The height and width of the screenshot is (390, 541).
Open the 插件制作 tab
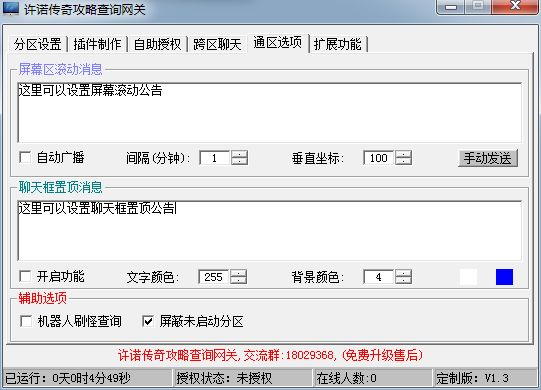pos(97,44)
